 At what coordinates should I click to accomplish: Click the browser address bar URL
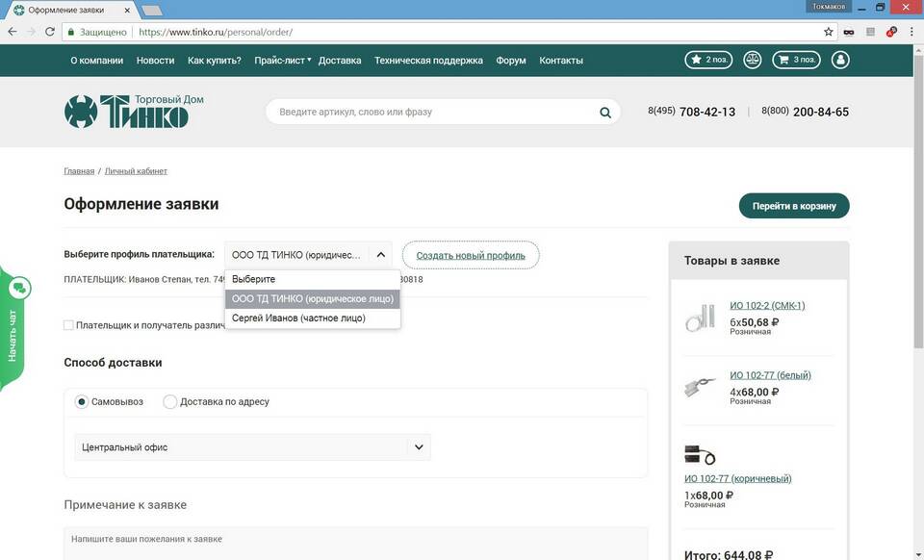[x=216, y=32]
